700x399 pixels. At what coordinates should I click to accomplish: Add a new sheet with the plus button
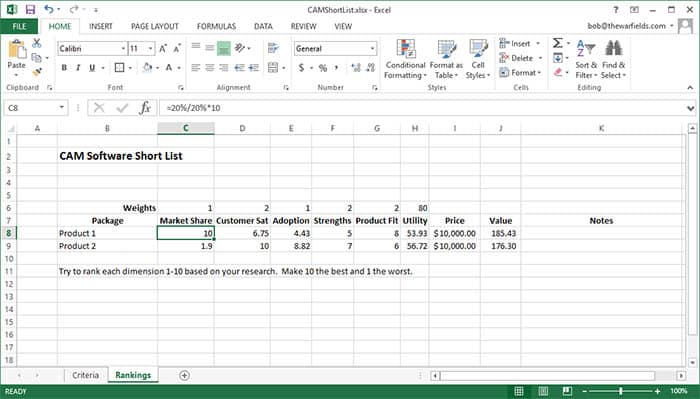184,375
